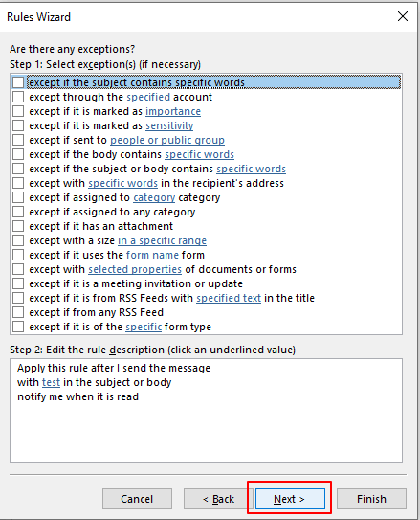Image resolution: width=420 pixels, height=520 pixels.
Task: Cancel the Rules Wizard
Action: [x=137, y=498]
